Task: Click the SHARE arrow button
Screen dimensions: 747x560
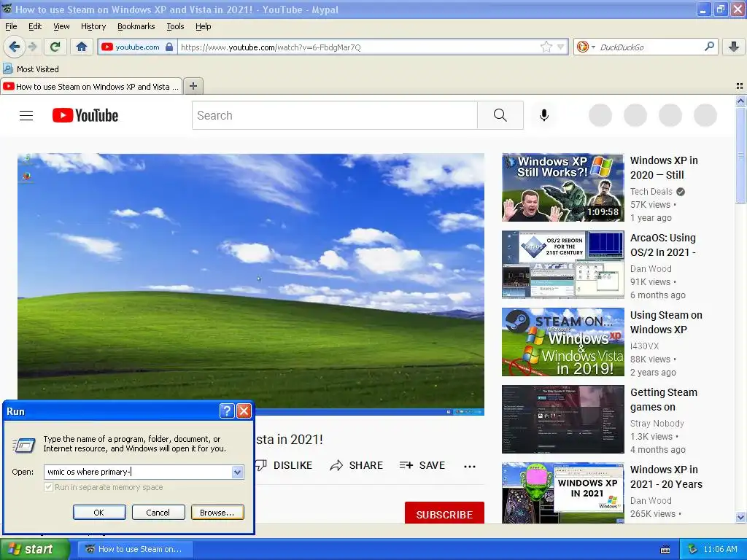Action: (356, 465)
